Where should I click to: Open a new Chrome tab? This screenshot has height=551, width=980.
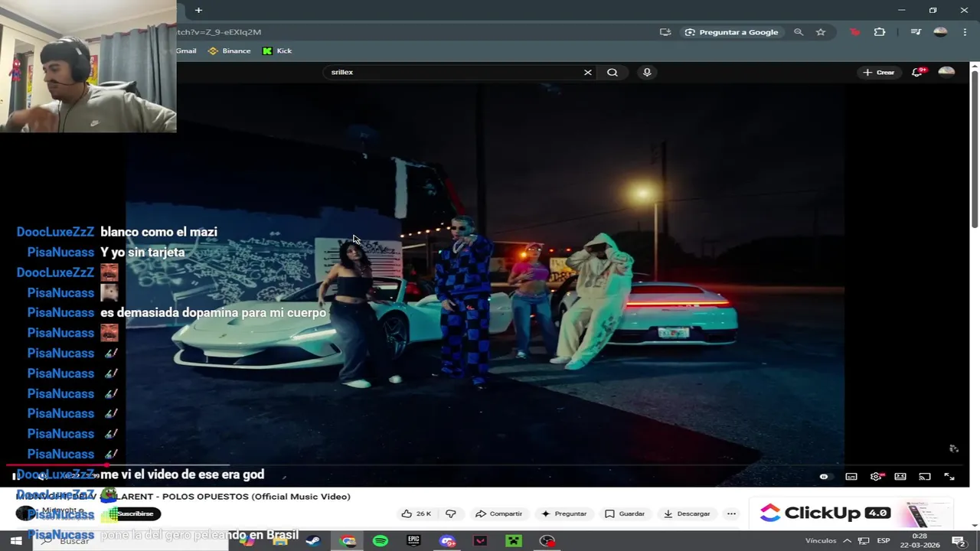click(x=198, y=10)
